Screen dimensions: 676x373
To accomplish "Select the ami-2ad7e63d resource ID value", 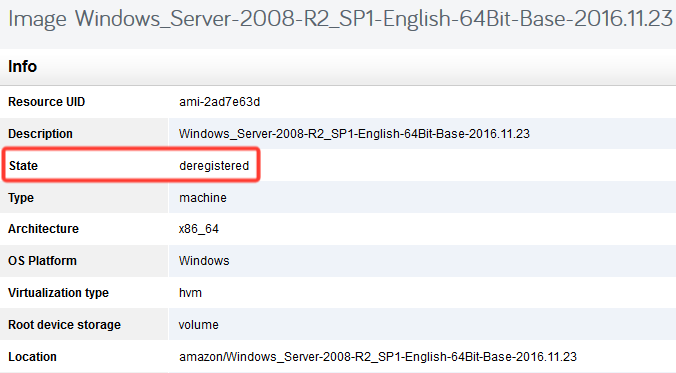I will [219, 102].
